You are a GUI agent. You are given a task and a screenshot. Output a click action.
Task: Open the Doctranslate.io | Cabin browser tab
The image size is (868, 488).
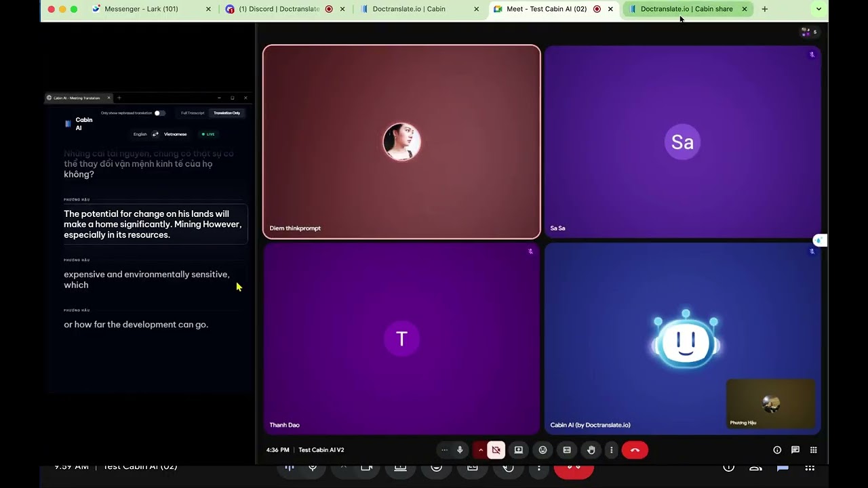[x=410, y=9]
